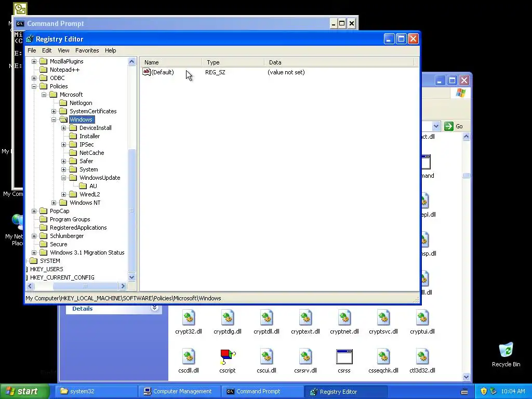Open the address bar dropdown in Explorer
The height and width of the screenshot is (399, 532).
point(436,126)
